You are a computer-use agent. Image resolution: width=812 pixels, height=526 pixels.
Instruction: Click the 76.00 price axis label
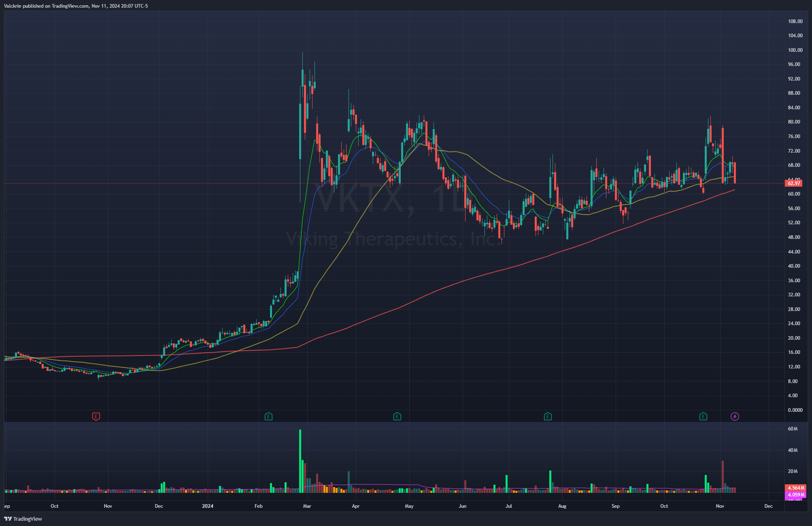tap(794, 136)
